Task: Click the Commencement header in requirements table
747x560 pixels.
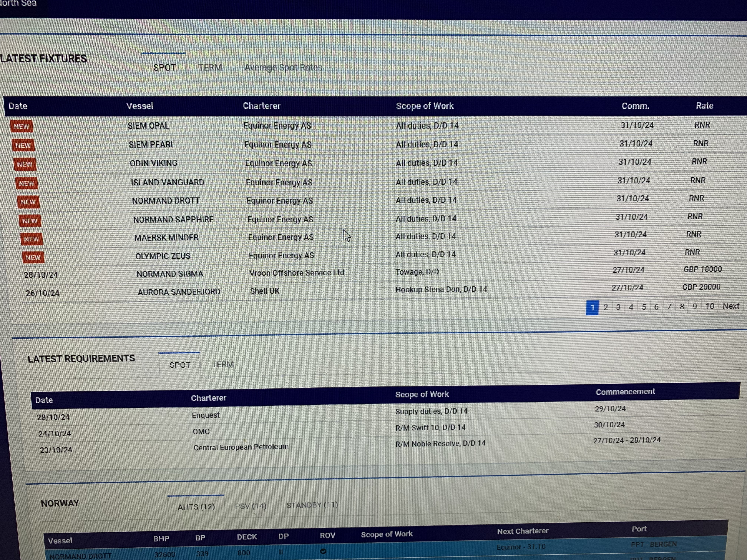Action: point(625,391)
